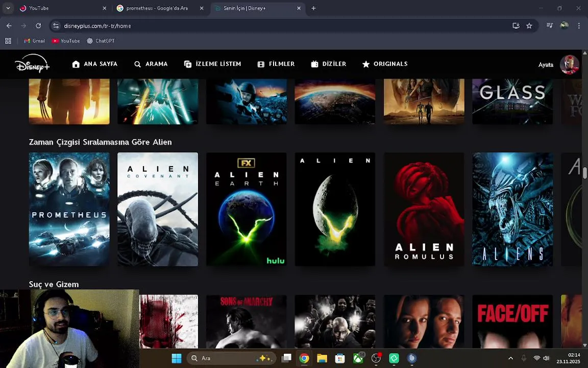Open the Windows Start menu
The image size is (588, 368).
point(176,358)
